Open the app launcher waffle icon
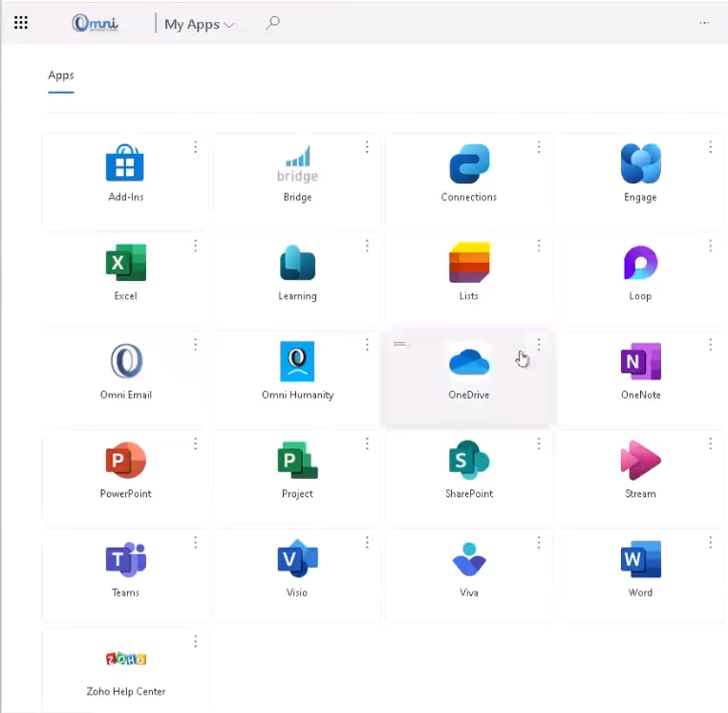 (x=21, y=22)
